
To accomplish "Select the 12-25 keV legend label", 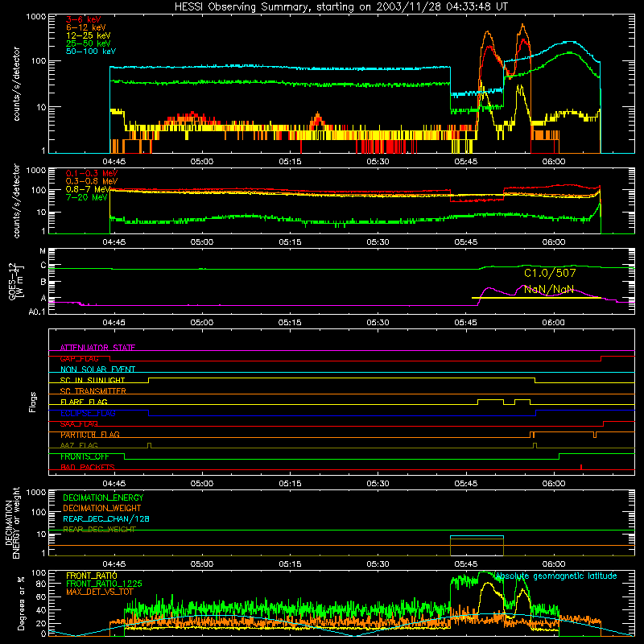I will (88, 35).
